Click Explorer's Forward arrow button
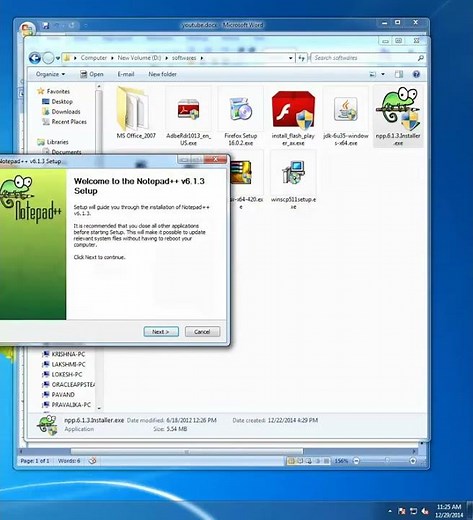This screenshot has height=520, width=473. pos(48,58)
